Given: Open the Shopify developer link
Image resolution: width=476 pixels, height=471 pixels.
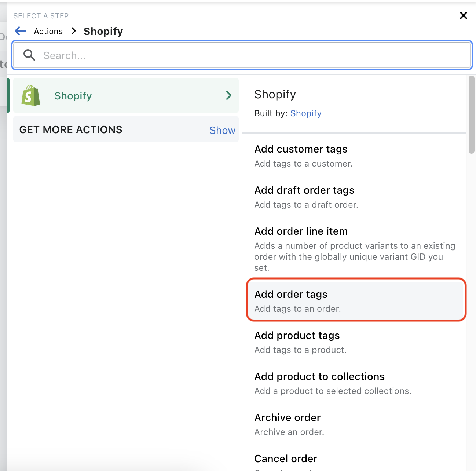Looking at the screenshot, I should (x=306, y=113).
